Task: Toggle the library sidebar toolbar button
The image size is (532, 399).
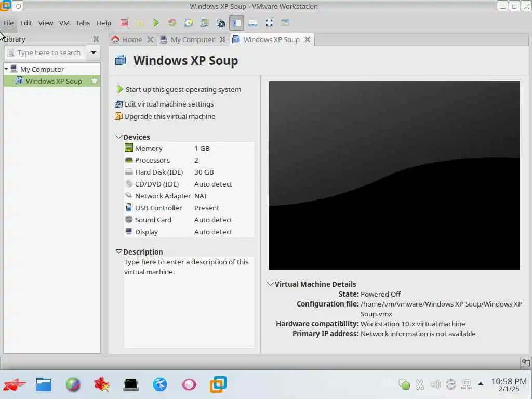Action: click(x=236, y=23)
